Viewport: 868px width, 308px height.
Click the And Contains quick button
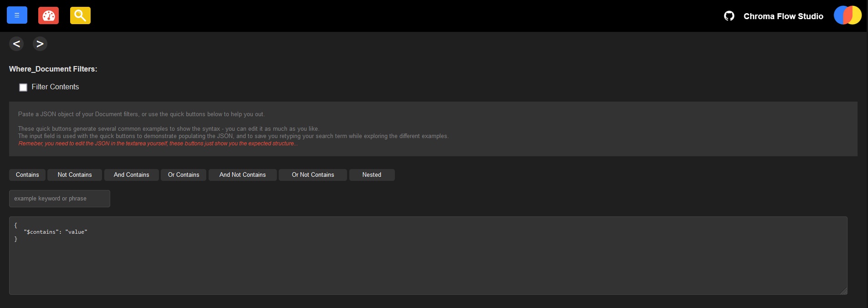(132, 175)
